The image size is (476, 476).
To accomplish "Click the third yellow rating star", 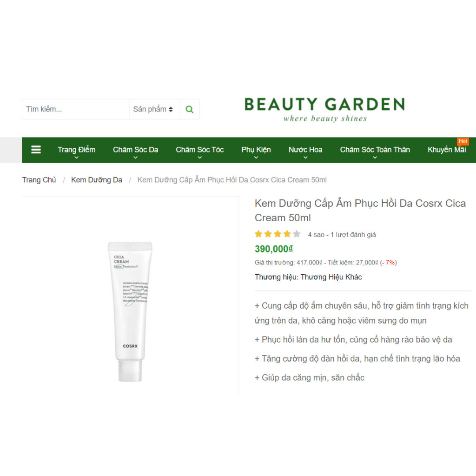I will pos(278,234).
